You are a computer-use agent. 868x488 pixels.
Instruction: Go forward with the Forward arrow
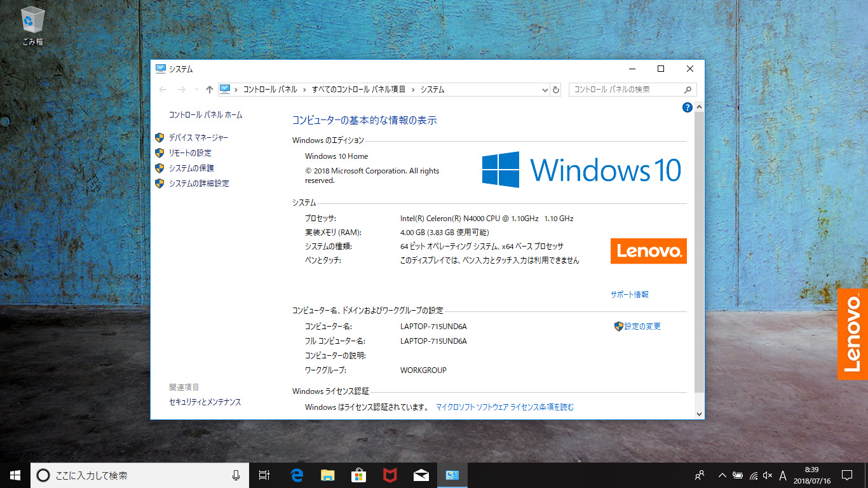tap(182, 90)
